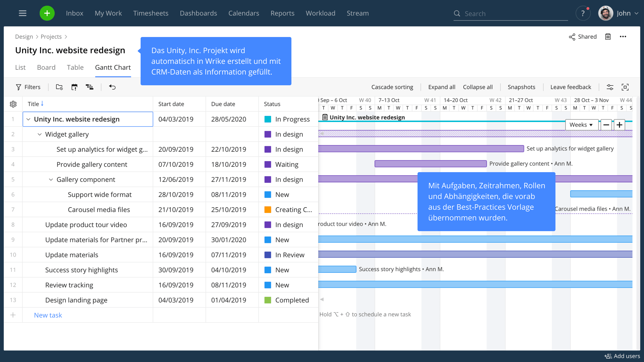
Task: Click the Title sort arrow
Action: [x=42, y=104]
